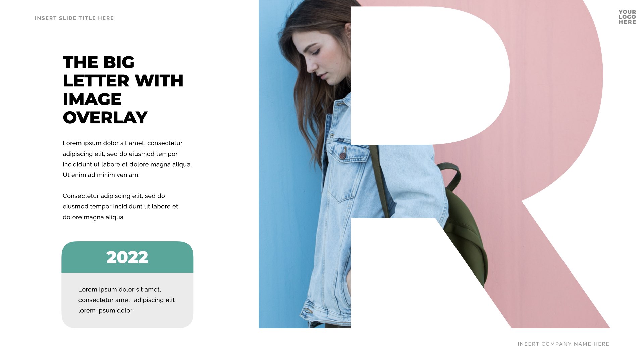Image resolution: width=644 pixels, height=362 pixels.
Task: Select 'The Big Letter With Image Overlay' heading
Action: [123, 90]
